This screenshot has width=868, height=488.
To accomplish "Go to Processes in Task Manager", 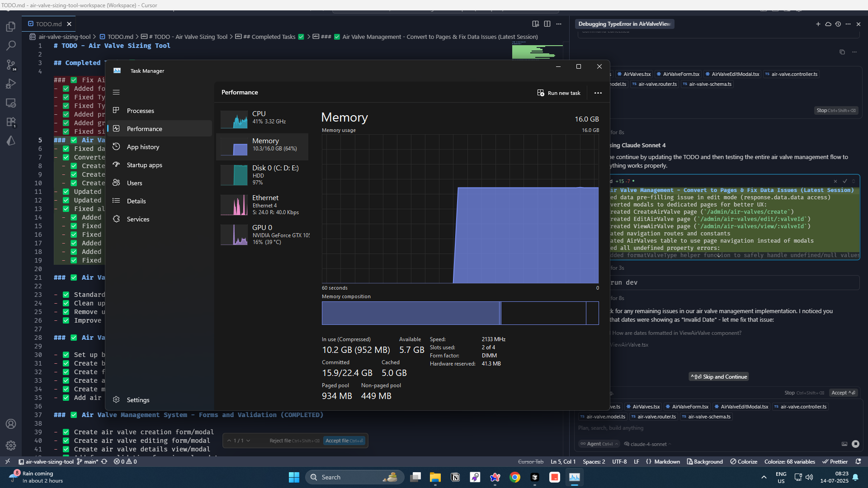I will click(x=160, y=111).
